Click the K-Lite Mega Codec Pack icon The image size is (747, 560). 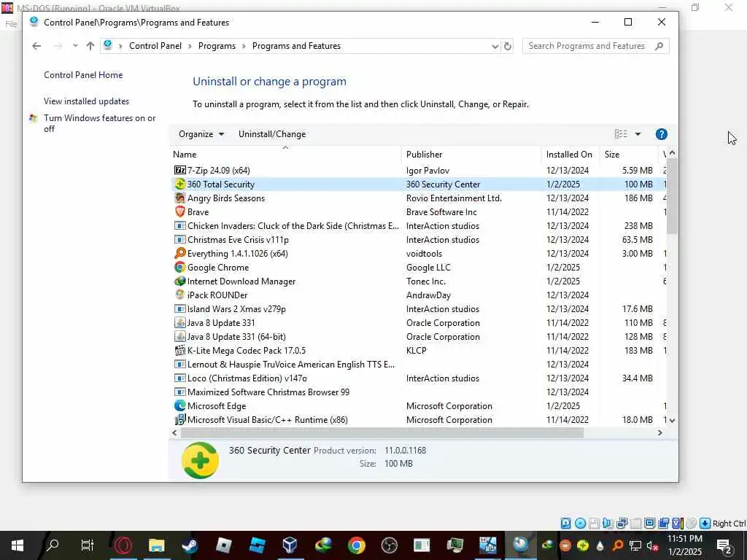[179, 350]
